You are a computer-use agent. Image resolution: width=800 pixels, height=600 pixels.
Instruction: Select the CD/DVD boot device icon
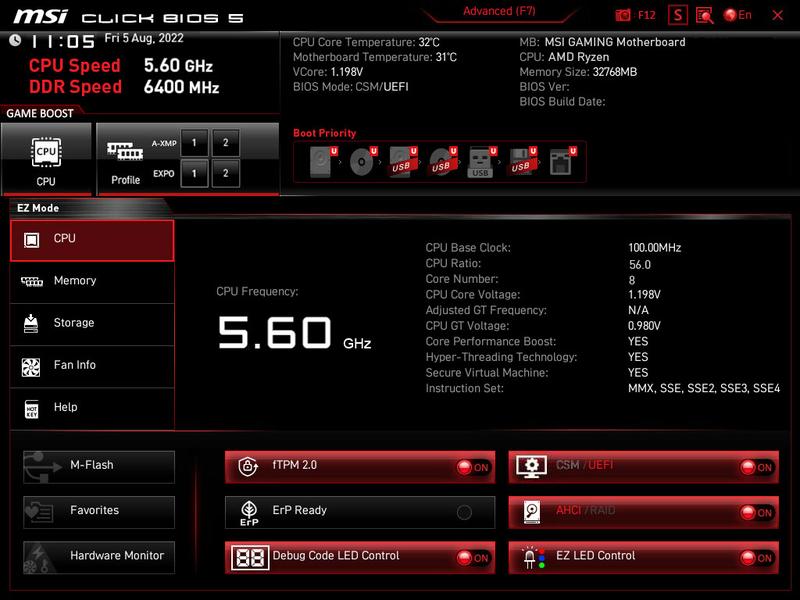pyautogui.click(x=363, y=162)
